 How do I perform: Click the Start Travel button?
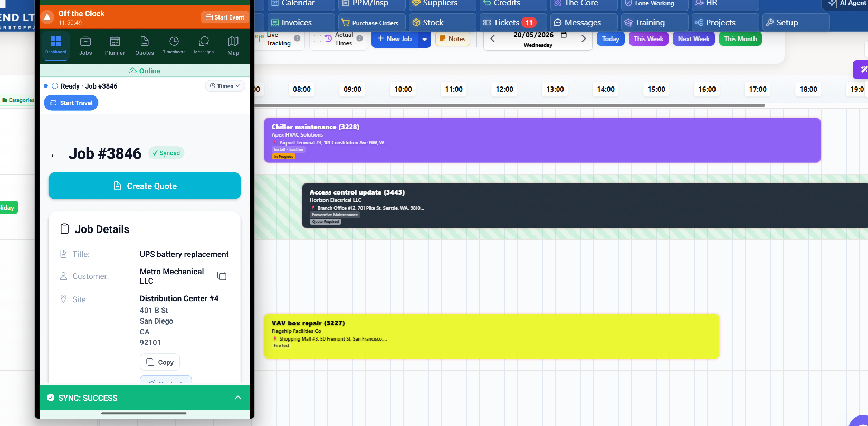pos(71,103)
